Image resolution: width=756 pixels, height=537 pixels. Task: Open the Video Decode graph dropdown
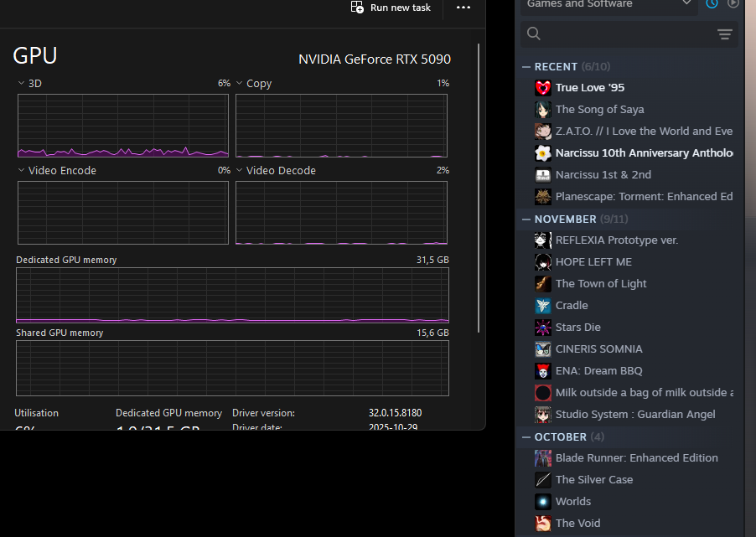(239, 170)
